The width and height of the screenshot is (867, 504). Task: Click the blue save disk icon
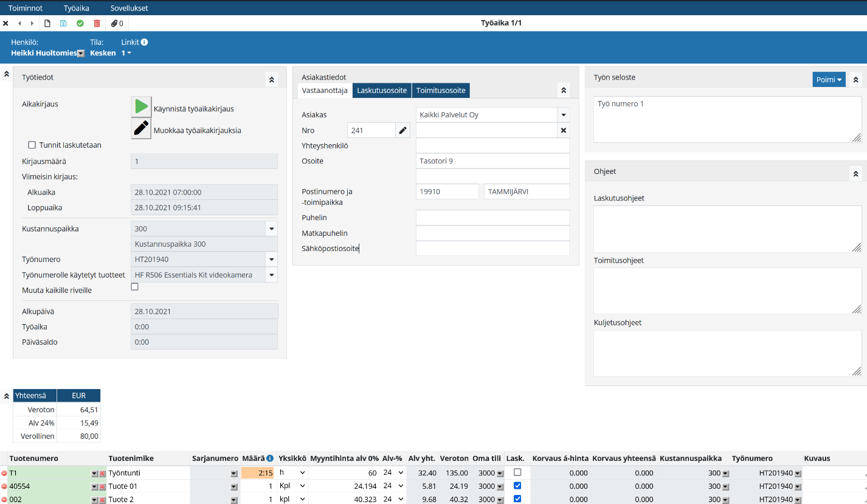(x=63, y=24)
